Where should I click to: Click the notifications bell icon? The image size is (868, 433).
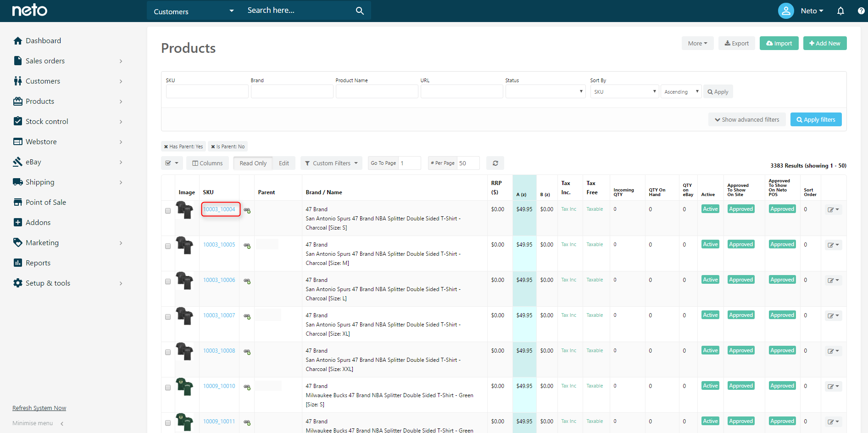pyautogui.click(x=840, y=11)
